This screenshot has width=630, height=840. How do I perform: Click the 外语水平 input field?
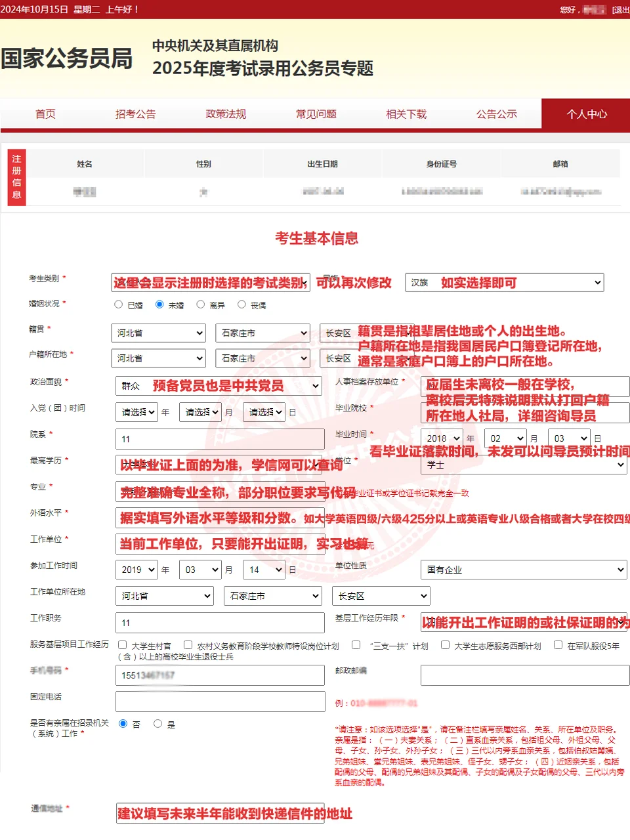point(220,518)
